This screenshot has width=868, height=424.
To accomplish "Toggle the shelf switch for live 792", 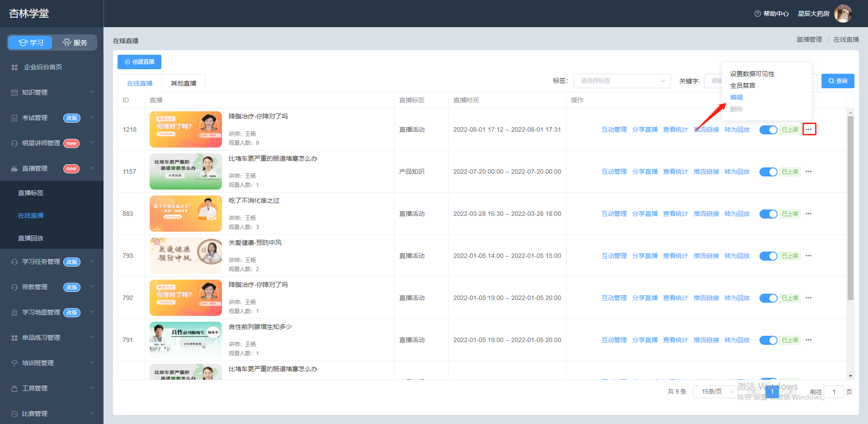I will (x=768, y=298).
